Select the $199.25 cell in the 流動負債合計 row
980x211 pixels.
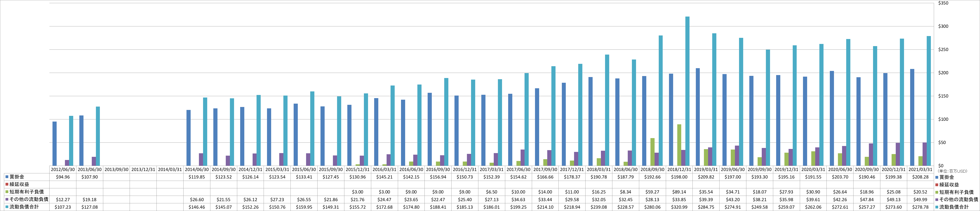tap(518, 207)
